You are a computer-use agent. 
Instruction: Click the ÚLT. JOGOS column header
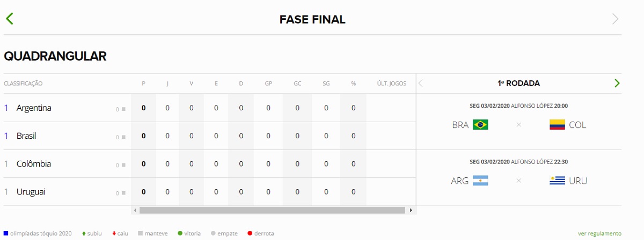(391, 84)
